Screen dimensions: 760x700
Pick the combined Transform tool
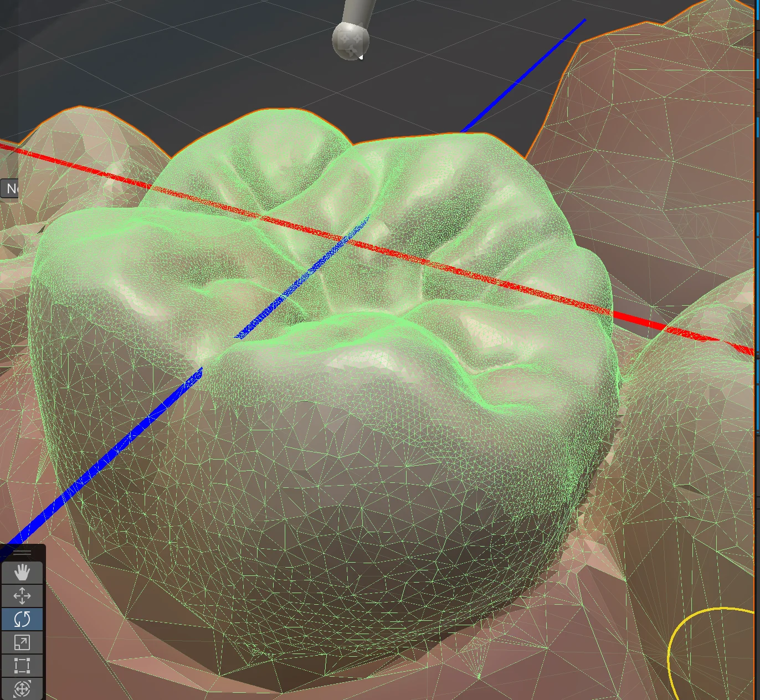22,689
